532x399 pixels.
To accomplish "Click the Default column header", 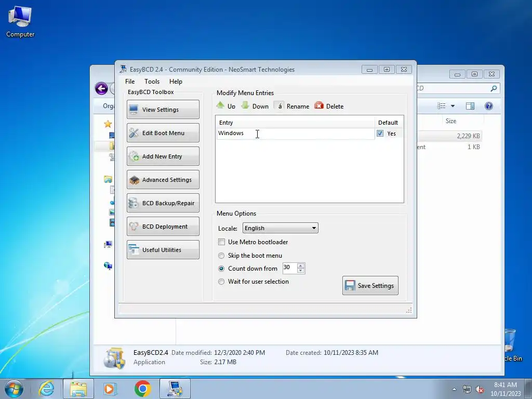I will [389, 123].
